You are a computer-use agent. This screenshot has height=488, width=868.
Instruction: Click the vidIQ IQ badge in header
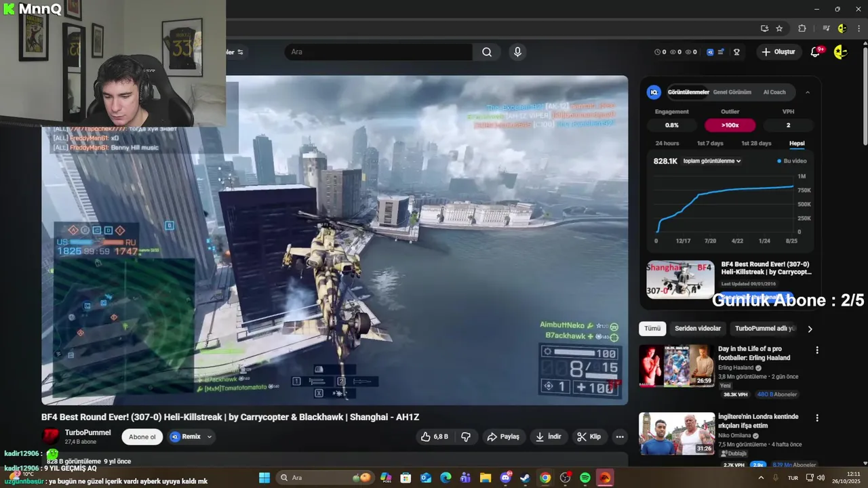[710, 52]
